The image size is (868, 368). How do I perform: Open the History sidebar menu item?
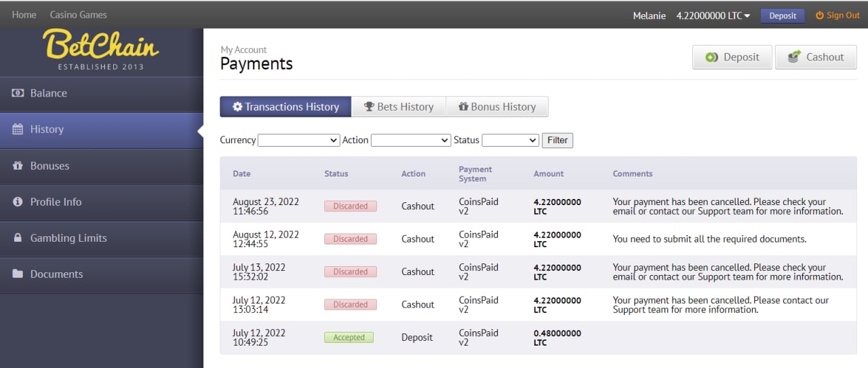[102, 130]
